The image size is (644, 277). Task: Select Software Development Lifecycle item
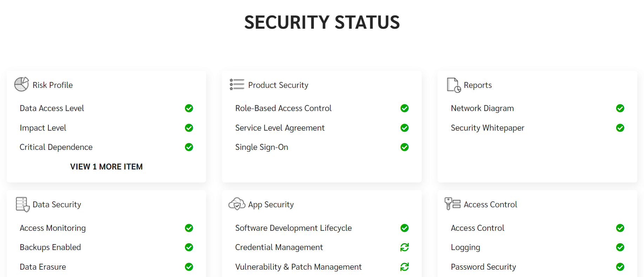(293, 228)
